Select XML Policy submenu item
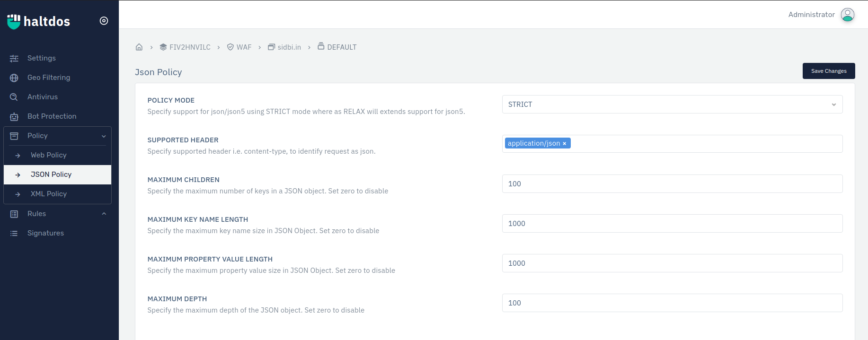The image size is (868, 340). 57,194
